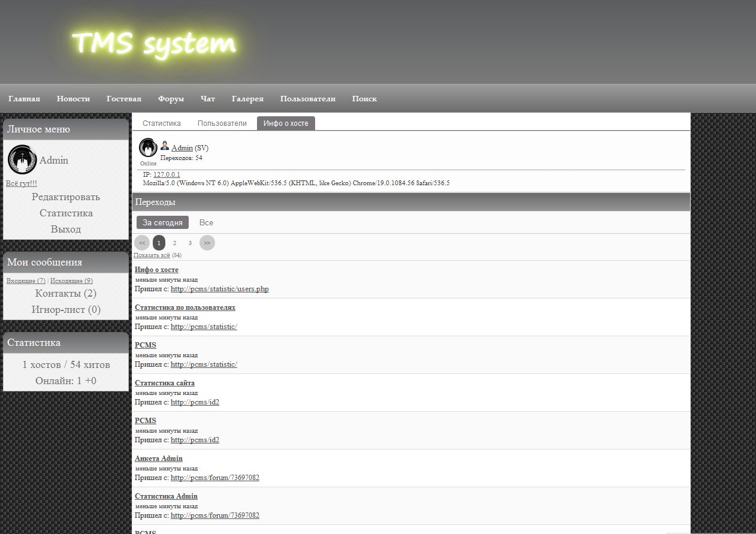The width and height of the screenshot is (756, 534).
Task: Click the Online avatar in host info
Action: pyautogui.click(x=148, y=147)
